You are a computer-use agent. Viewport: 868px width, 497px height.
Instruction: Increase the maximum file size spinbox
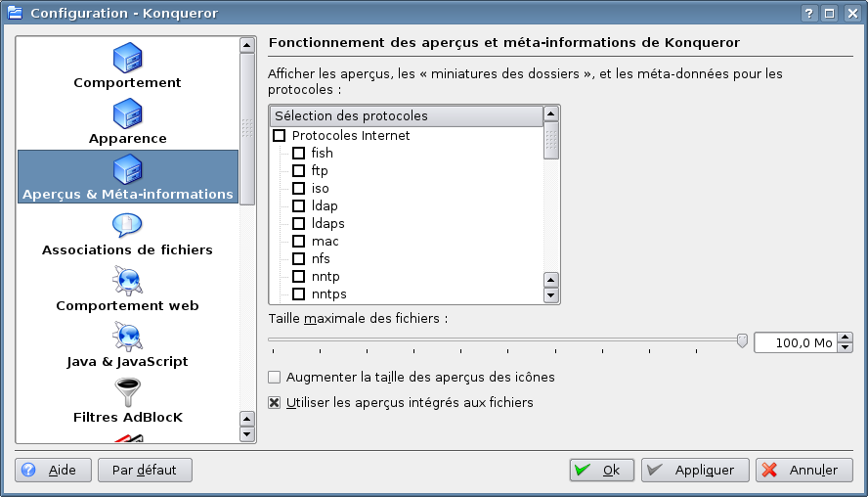(846, 338)
